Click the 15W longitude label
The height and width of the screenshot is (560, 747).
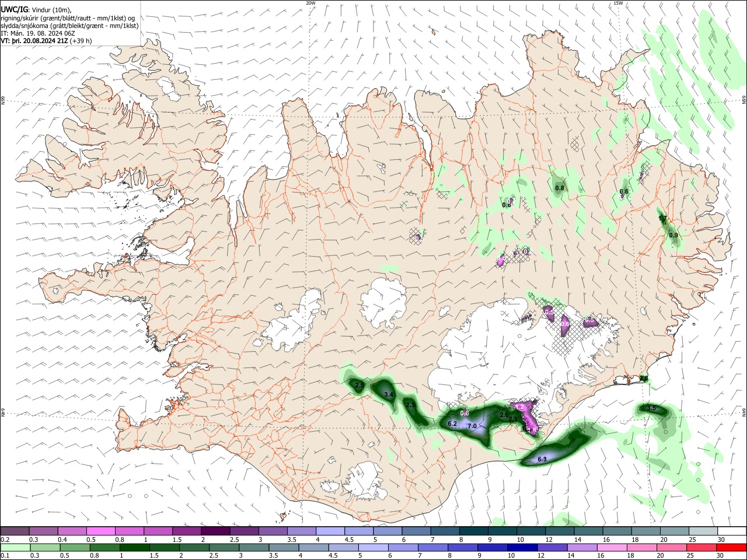[x=618, y=3]
